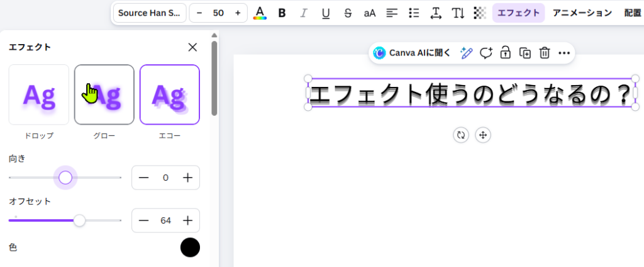Switch letter case with aA button
Screen dimensions: 644x267
tap(370, 13)
